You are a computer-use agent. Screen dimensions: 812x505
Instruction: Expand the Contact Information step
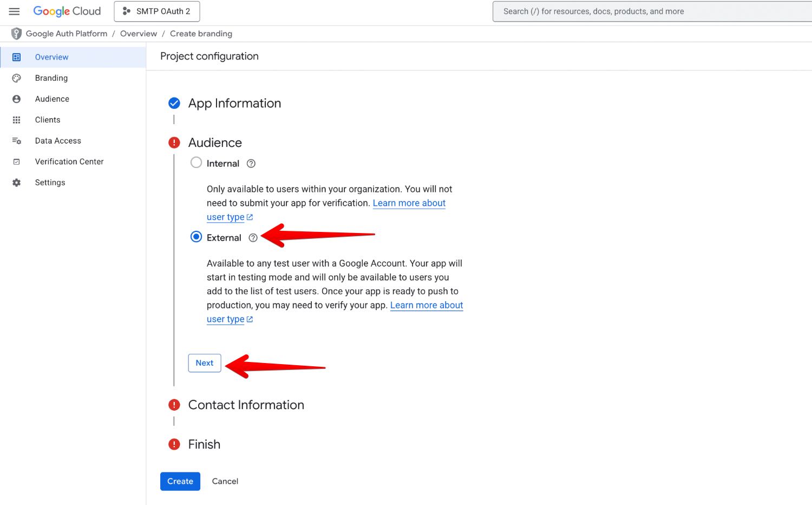coord(246,405)
